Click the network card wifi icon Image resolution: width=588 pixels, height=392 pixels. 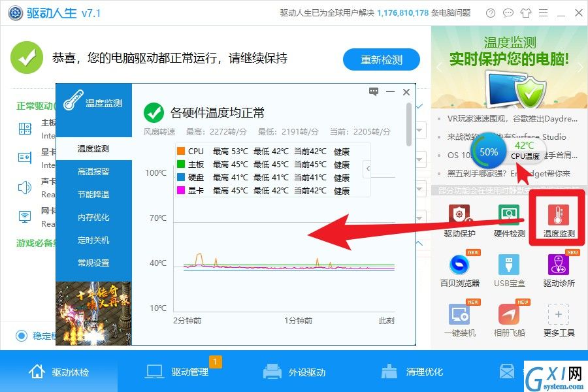pyautogui.click(x=25, y=216)
